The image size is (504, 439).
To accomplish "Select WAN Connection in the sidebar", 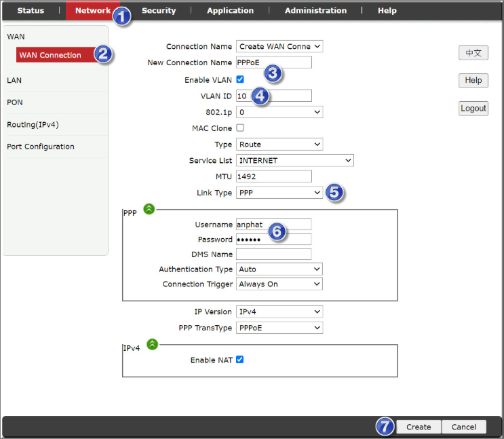I will (50, 56).
